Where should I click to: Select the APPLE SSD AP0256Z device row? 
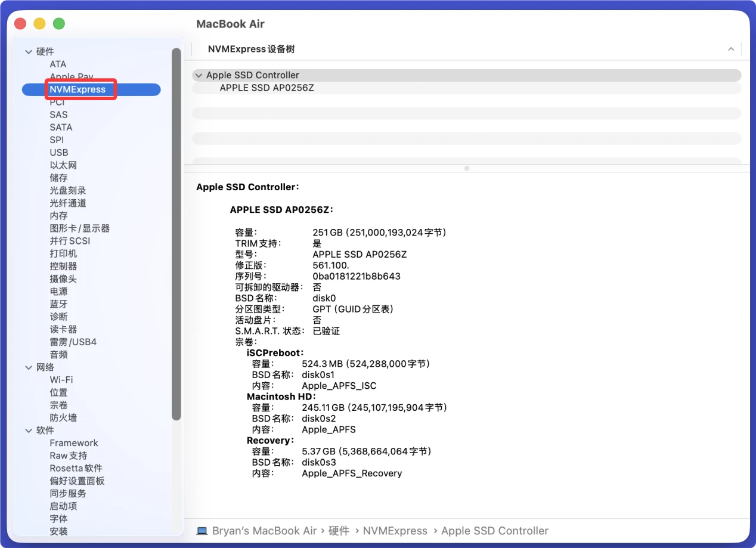coord(466,88)
